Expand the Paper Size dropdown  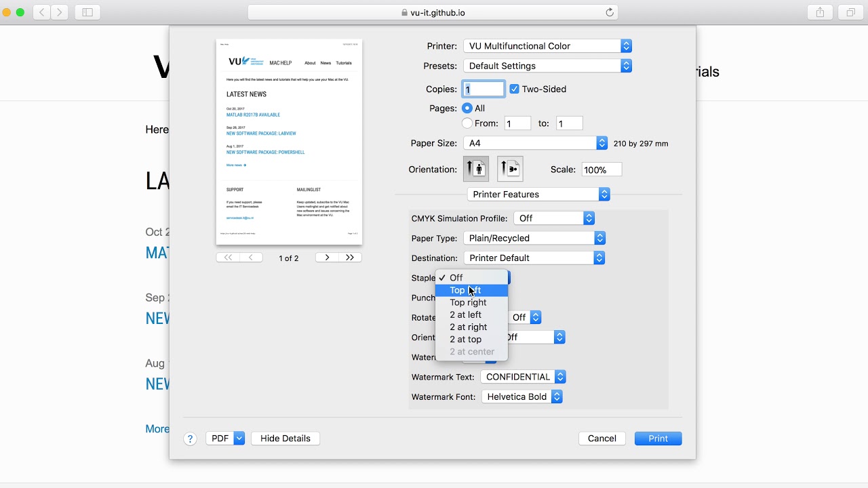pyautogui.click(x=535, y=143)
